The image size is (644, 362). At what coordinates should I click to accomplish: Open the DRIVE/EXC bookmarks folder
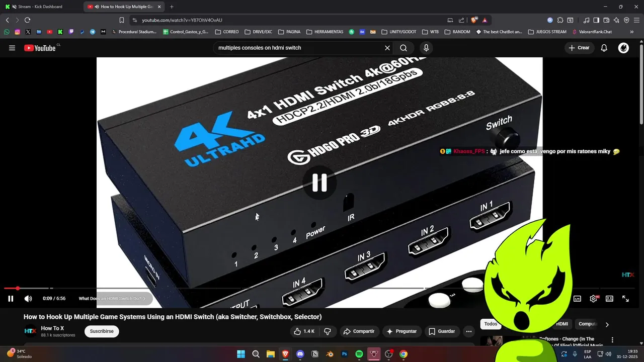coord(259,32)
